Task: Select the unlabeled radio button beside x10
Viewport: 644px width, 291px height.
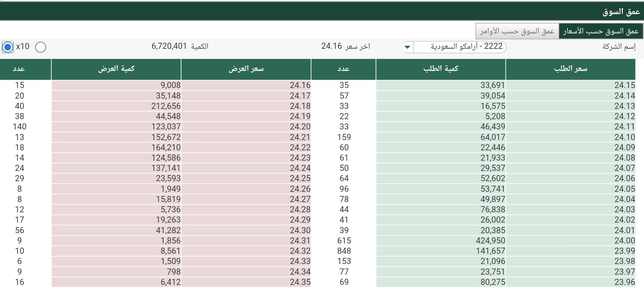Action: pyautogui.click(x=40, y=47)
